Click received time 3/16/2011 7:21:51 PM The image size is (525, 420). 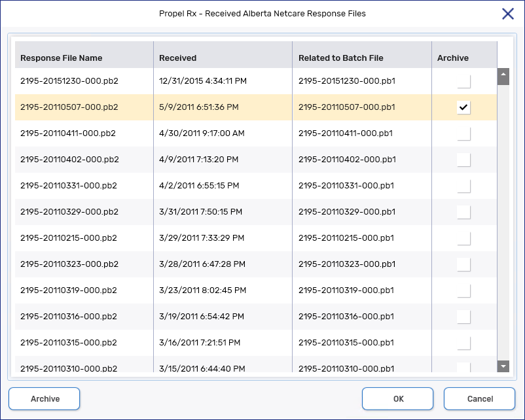[x=200, y=343]
